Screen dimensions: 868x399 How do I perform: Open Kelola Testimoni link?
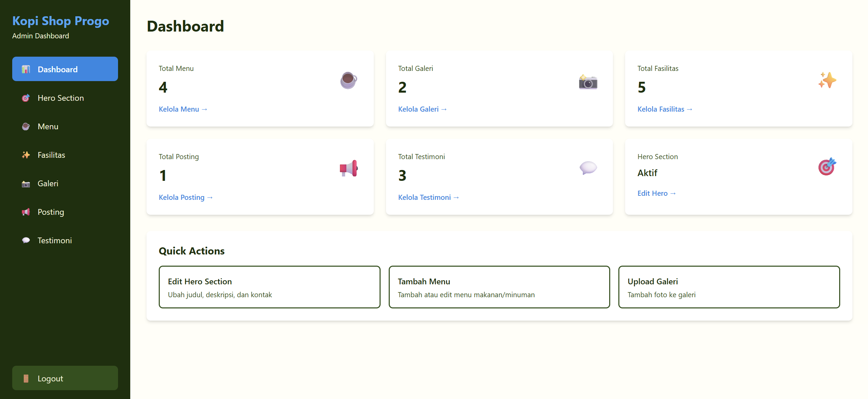(x=428, y=197)
